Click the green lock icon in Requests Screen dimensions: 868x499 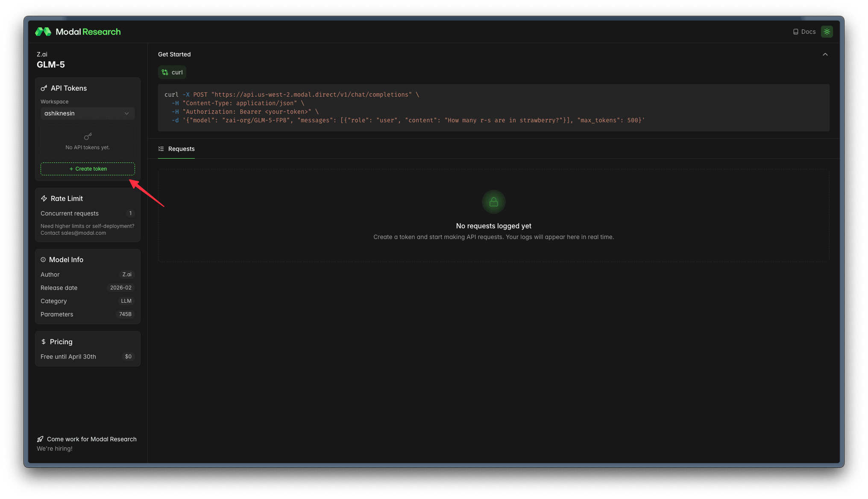coord(493,202)
